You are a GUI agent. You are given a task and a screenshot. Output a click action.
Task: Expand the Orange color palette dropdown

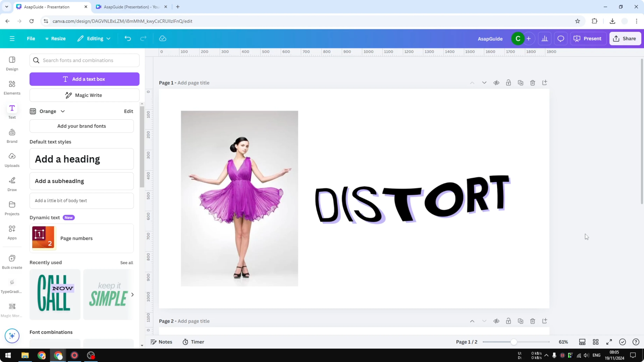point(63,111)
